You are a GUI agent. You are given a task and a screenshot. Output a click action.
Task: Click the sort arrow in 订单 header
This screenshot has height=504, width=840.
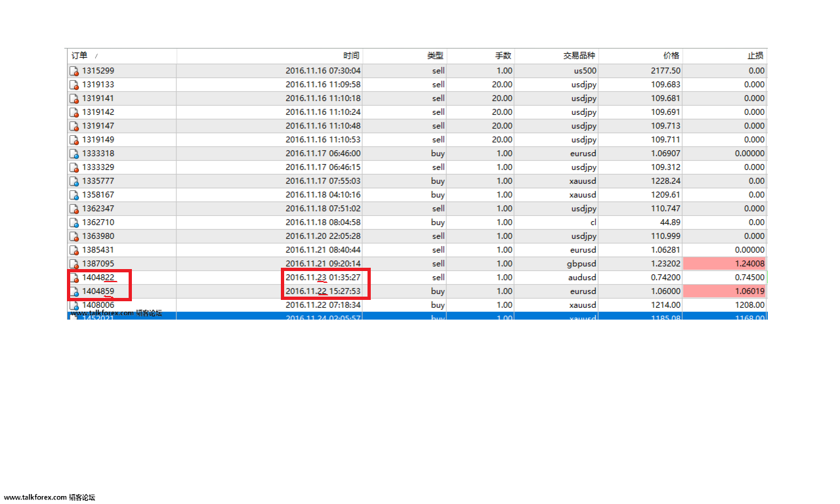(96, 56)
